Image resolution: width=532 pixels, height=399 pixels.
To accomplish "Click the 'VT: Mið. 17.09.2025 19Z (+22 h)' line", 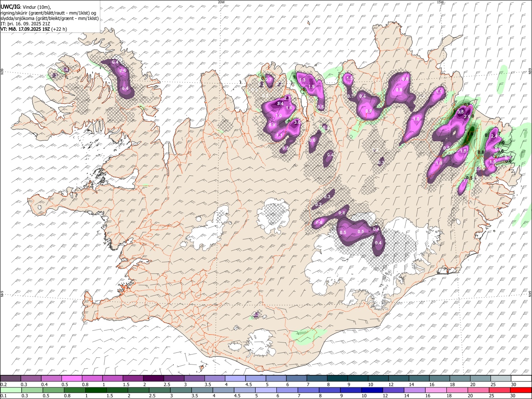I will coord(34,29).
